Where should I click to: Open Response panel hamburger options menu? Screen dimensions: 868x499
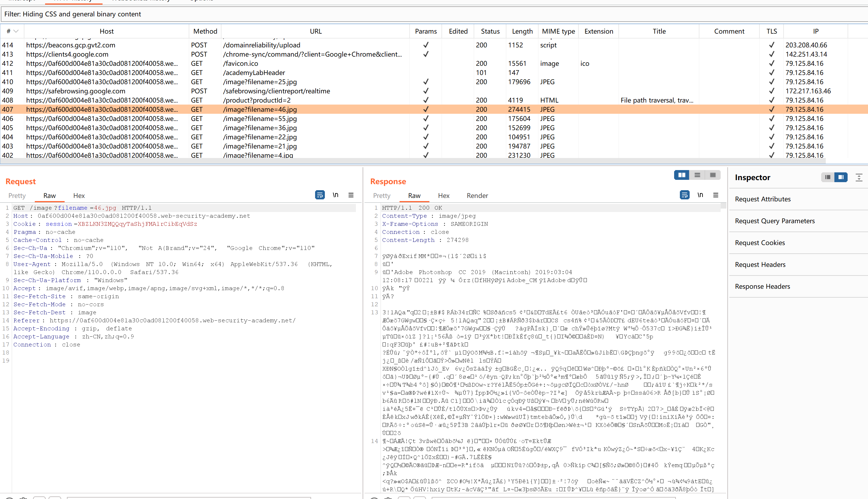click(x=715, y=195)
